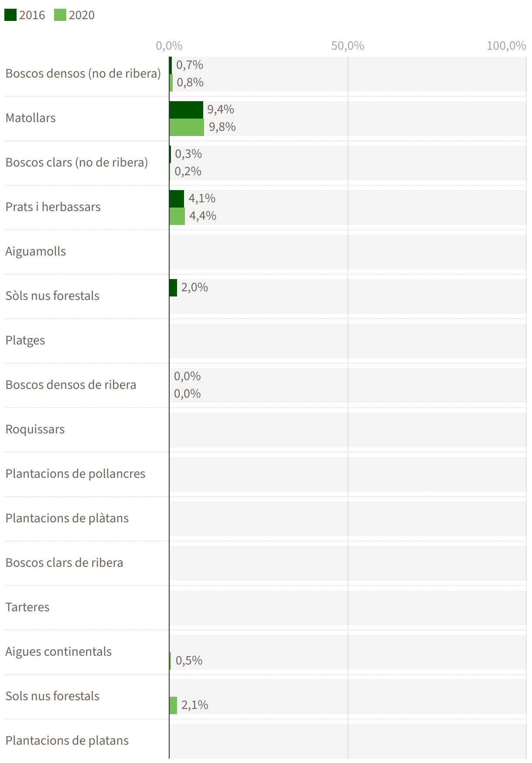Click the Boscos densos (no de ribera) label
The height and width of the screenshot is (763, 532).
(x=83, y=73)
